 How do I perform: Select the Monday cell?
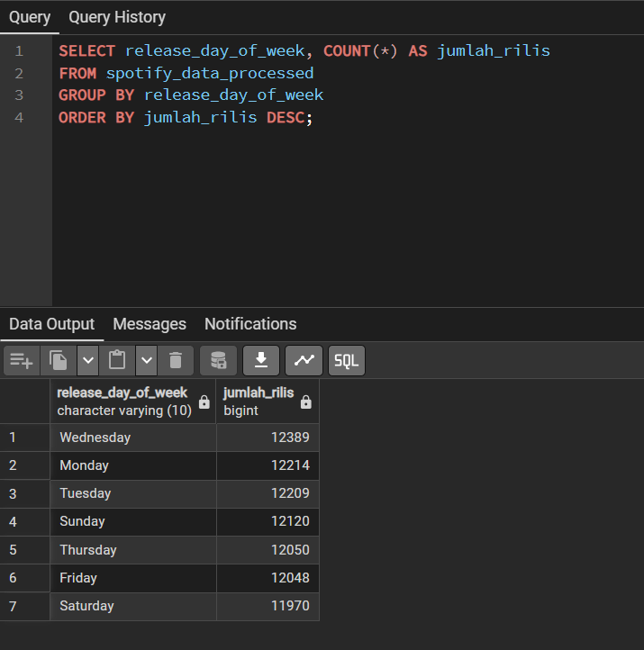133,465
